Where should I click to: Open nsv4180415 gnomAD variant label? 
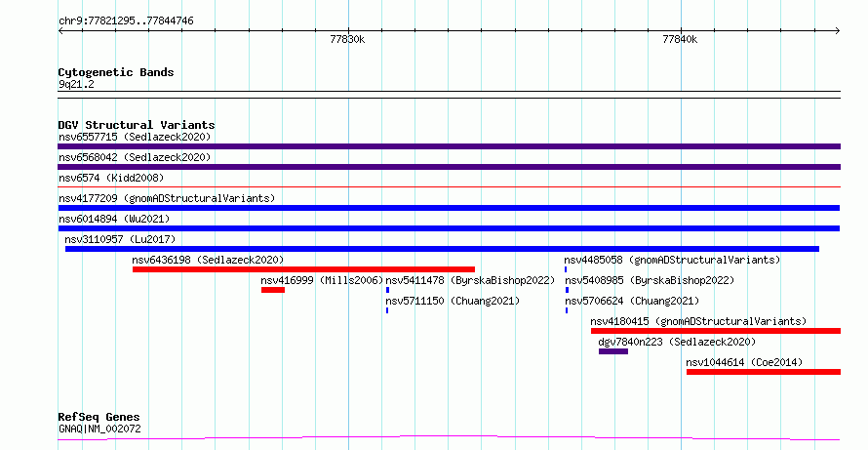click(698, 321)
